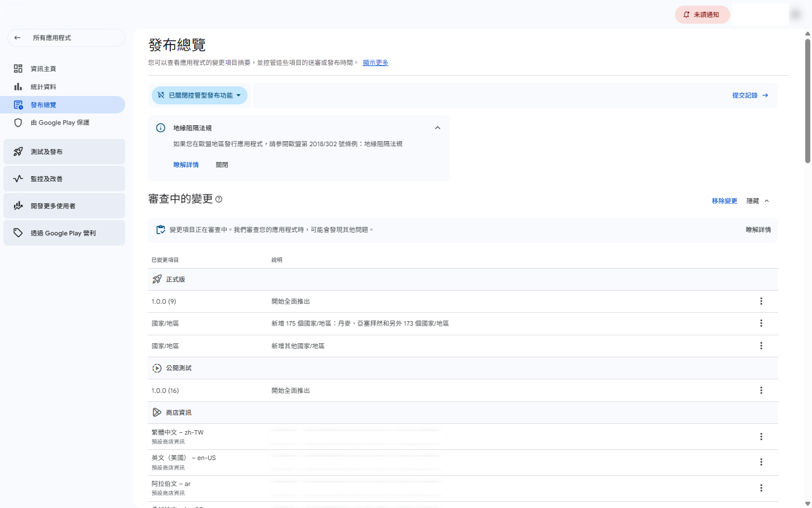Click the scrollbar down arrow
This screenshot has height=508, width=812.
point(807,503)
